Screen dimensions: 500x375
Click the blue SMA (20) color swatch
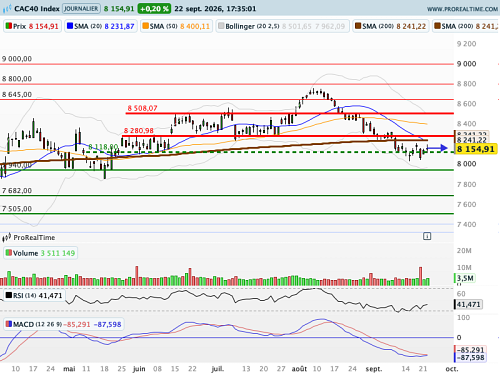point(70,26)
